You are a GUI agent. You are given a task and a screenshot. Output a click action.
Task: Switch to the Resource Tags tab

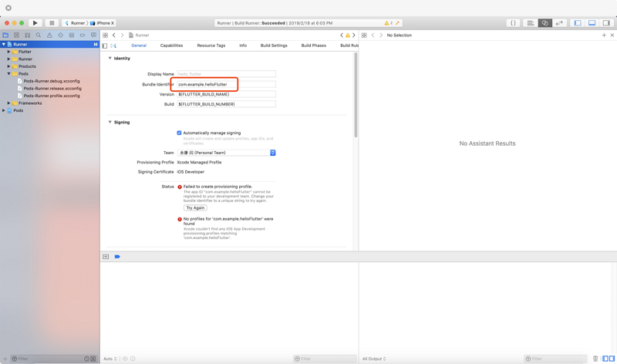[211, 45]
